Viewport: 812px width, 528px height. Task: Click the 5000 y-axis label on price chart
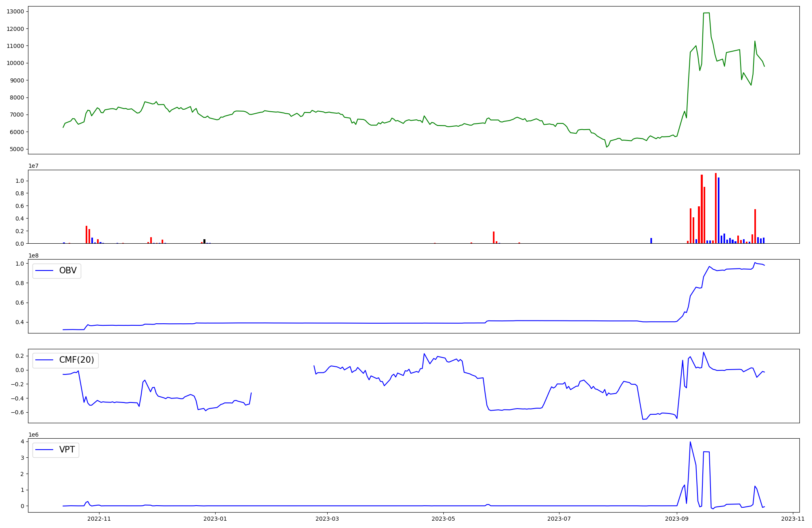[17, 149]
